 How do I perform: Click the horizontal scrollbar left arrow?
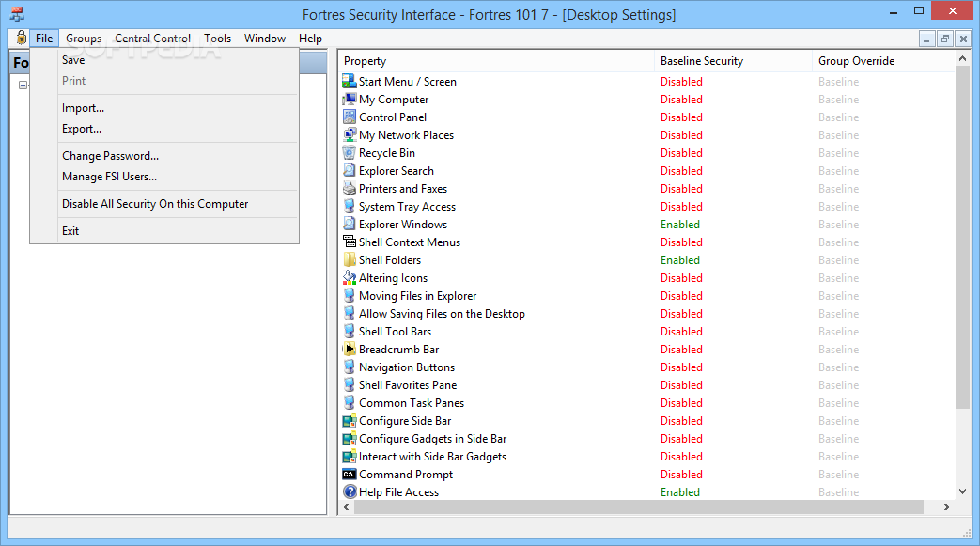tap(347, 507)
